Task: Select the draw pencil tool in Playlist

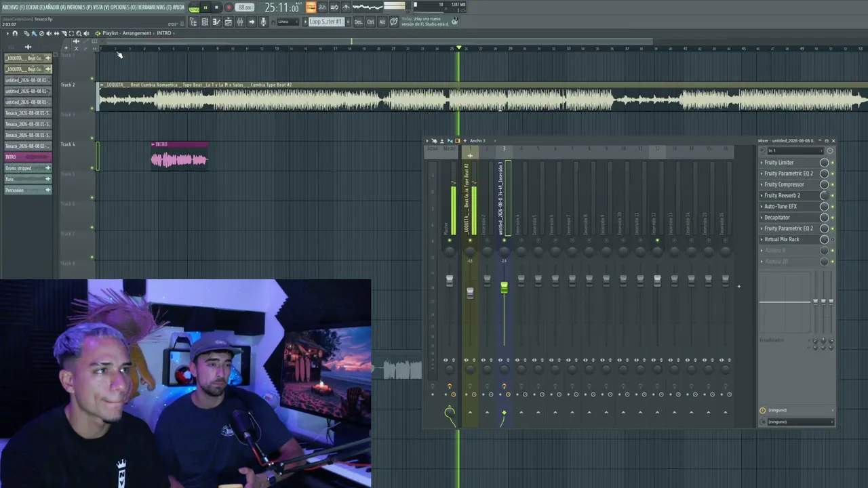Action: pos(26,33)
